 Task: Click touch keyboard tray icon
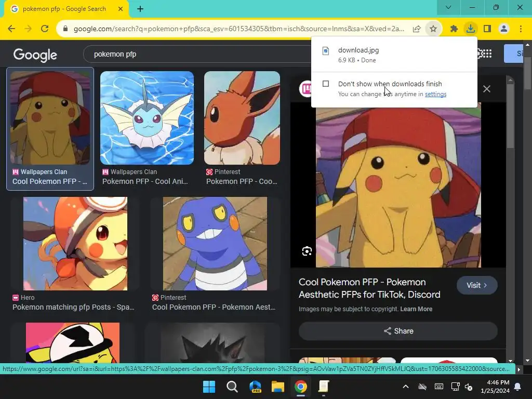pyautogui.click(x=438, y=387)
